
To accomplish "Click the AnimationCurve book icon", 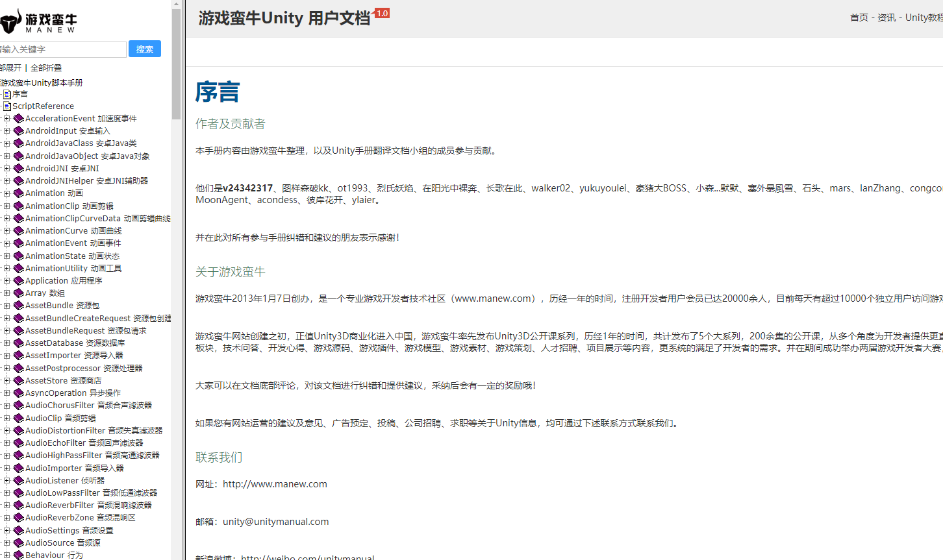I will point(19,231).
